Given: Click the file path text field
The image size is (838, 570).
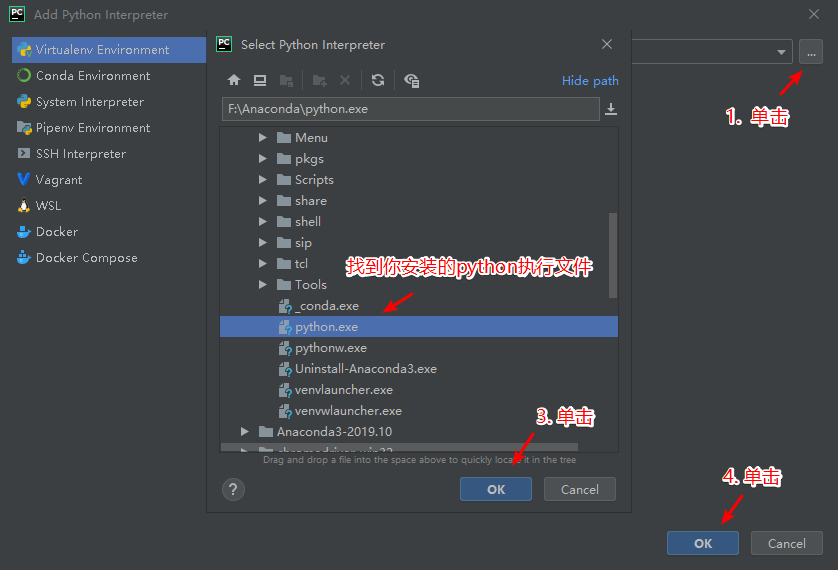Looking at the screenshot, I should [x=410, y=109].
